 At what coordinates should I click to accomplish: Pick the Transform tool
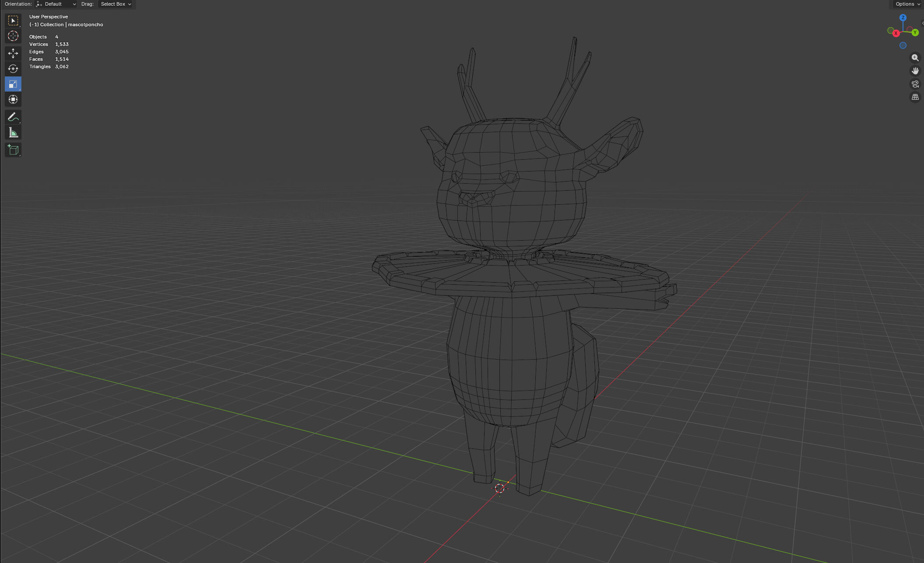(13, 99)
